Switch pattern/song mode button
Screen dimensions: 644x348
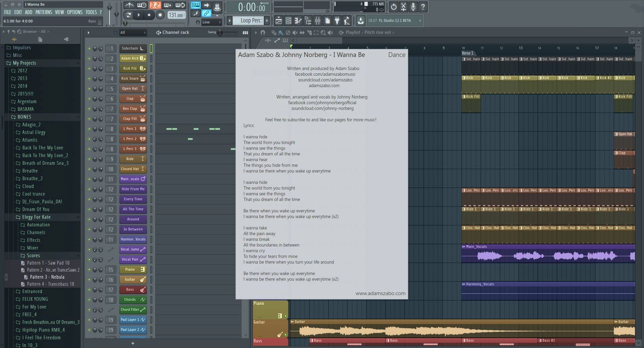click(x=128, y=15)
